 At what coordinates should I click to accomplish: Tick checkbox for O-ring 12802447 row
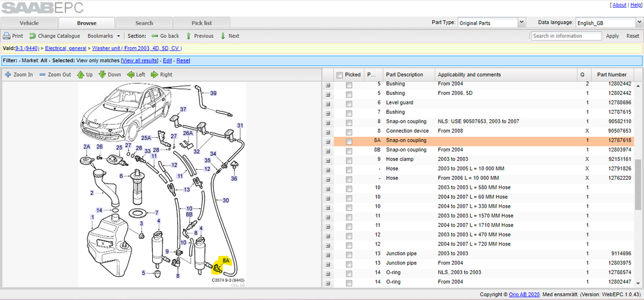pos(348,283)
